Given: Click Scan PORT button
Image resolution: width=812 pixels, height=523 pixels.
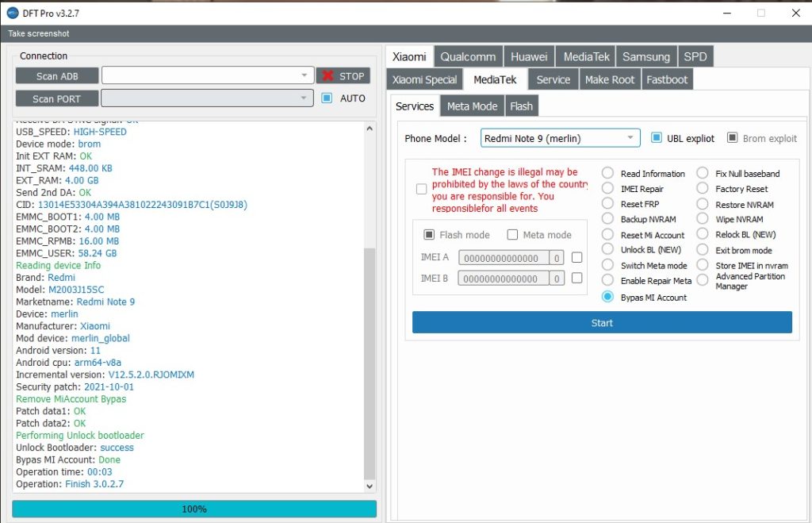Looking at the screenshot, I should (x=57, y=98).
